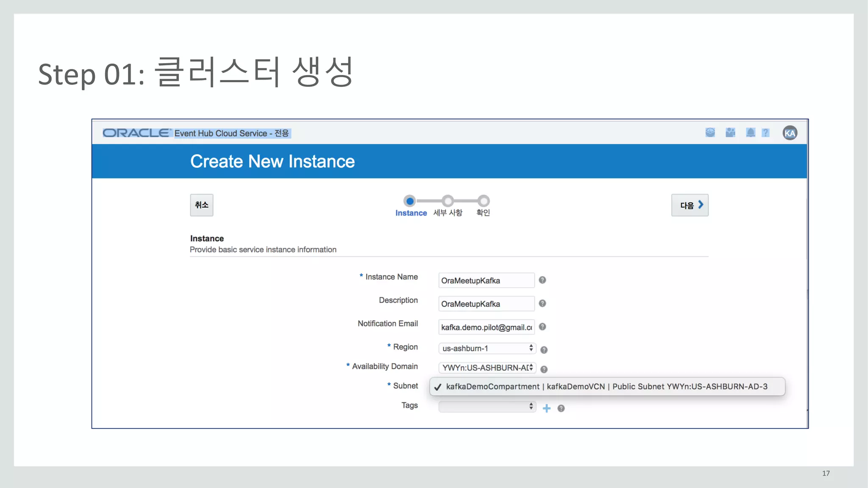Image resolution: width=868 pixels, height=488 pixels.
Task: Click the dashboard box icon in header
Action: click(710, 133)
